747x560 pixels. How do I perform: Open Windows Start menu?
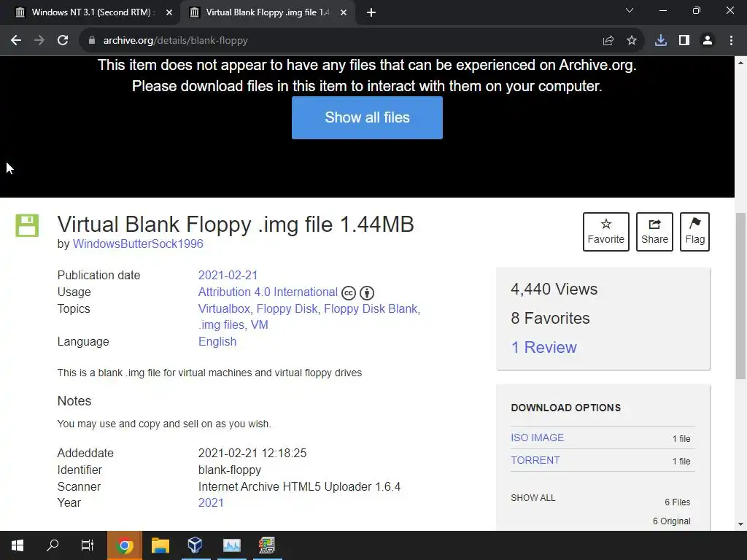(18, 545)
